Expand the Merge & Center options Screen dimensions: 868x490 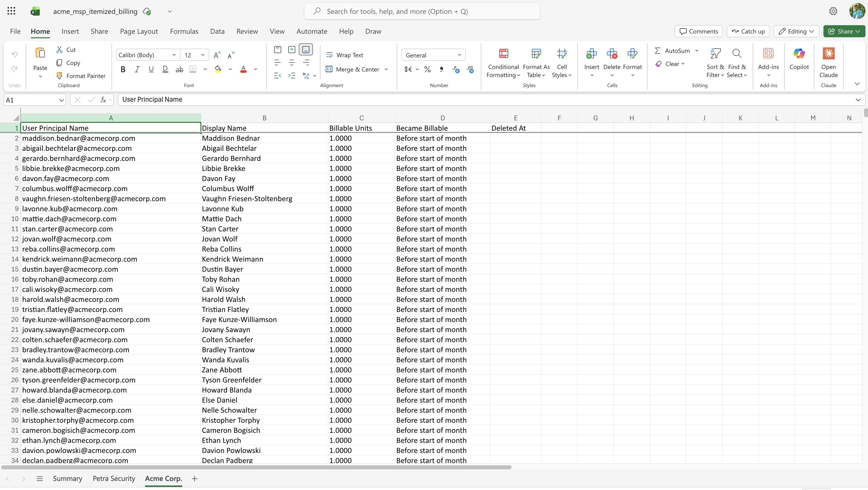[386, 69]
